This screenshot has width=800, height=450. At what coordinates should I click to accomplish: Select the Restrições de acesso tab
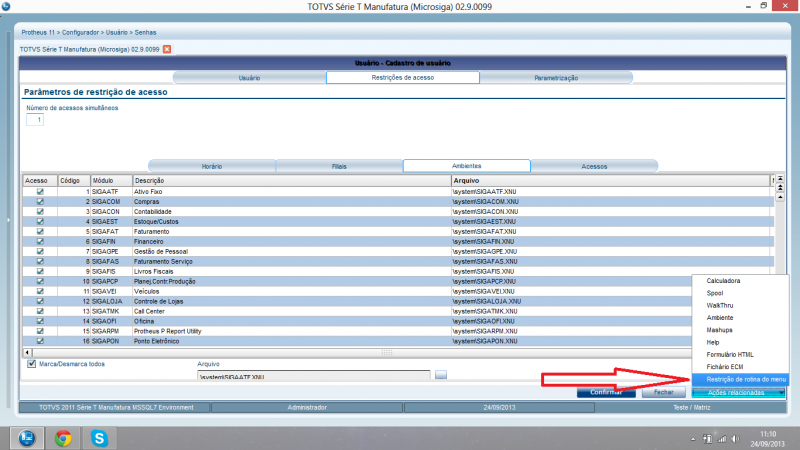[x=403, y=78]
